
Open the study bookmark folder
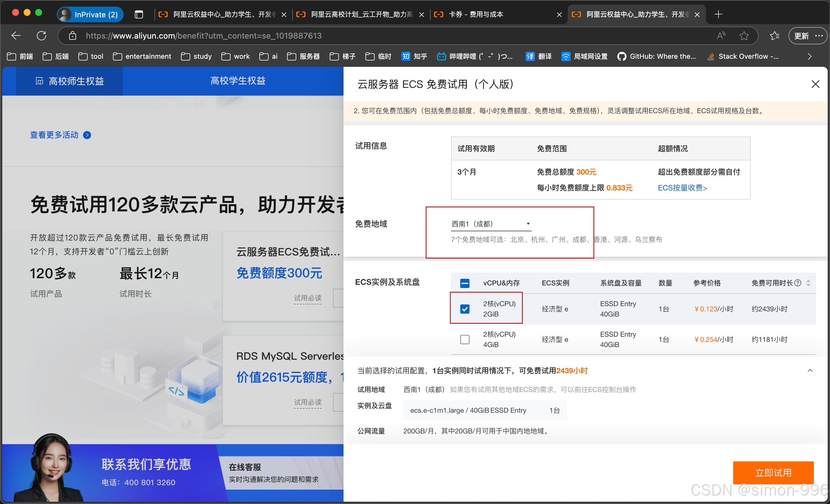[x=196, y=56]
